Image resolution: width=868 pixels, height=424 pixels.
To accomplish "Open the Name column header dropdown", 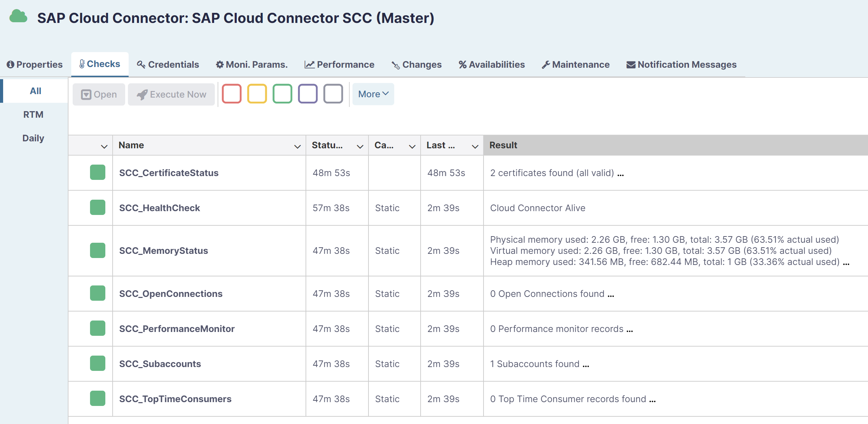I will [297, 146].
